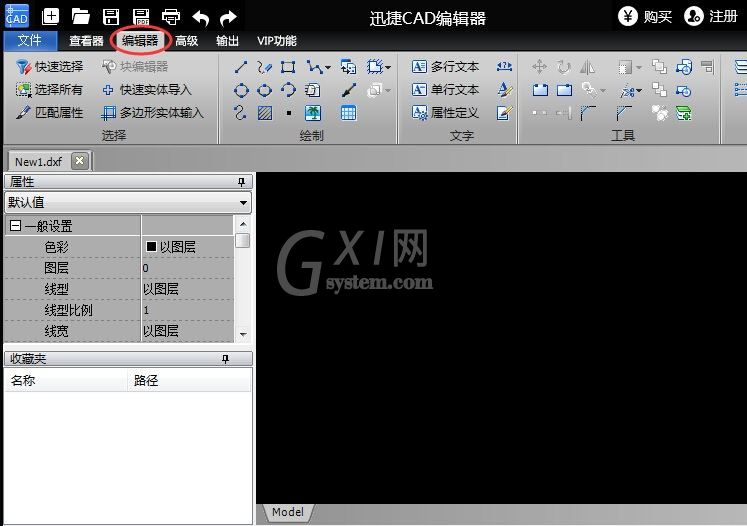The width and height of the screenshot is (747, 526).
Task: Undo the last action
Action: coord(201,18)
